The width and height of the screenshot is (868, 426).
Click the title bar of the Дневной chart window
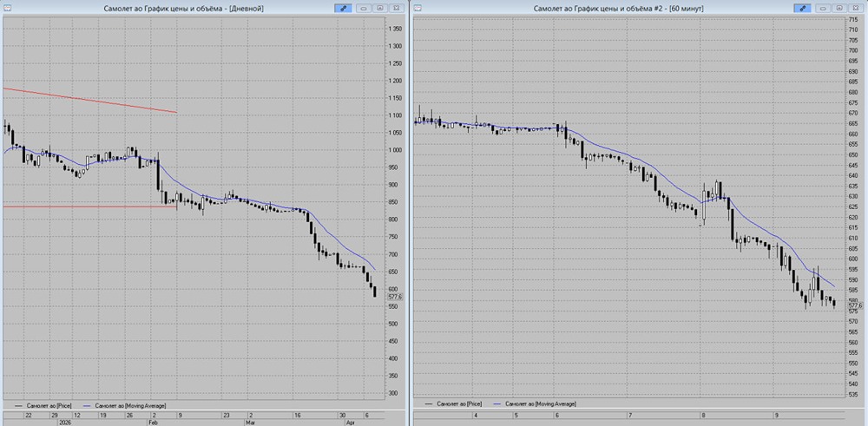coord(184,9)
